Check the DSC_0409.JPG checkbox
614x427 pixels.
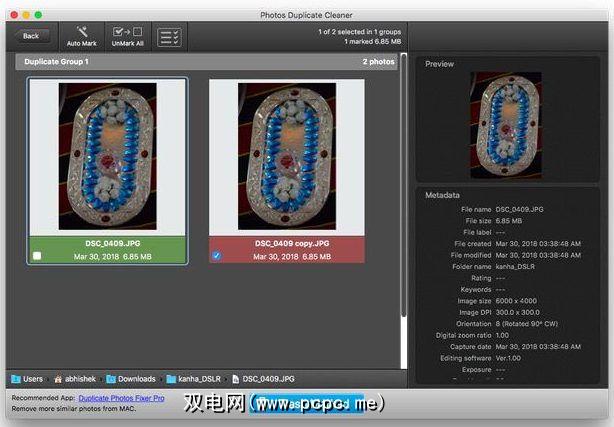(x=37, y=256)
